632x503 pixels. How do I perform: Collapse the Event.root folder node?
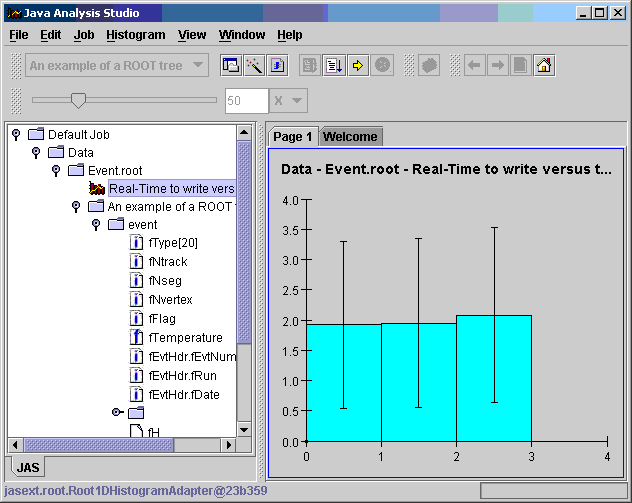coord(56,171)
